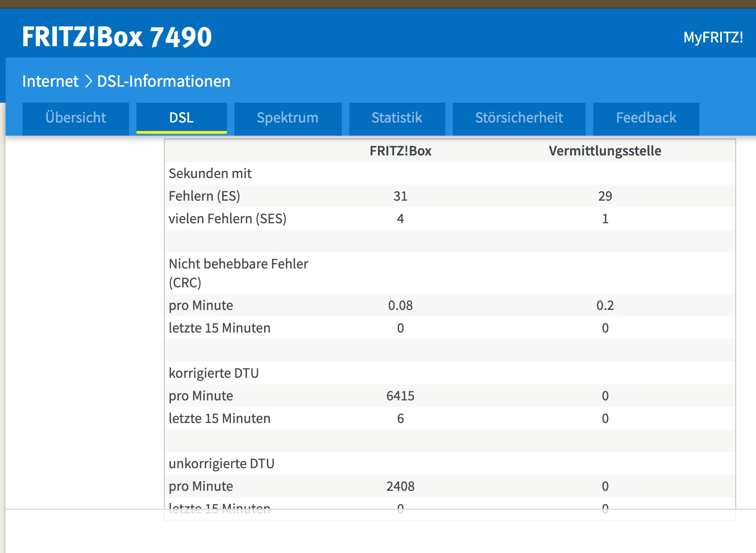The image size is (756, 553).
Task: Click 'pro Minute' label in the 6415 row
Action: click(x=201, y=396)
